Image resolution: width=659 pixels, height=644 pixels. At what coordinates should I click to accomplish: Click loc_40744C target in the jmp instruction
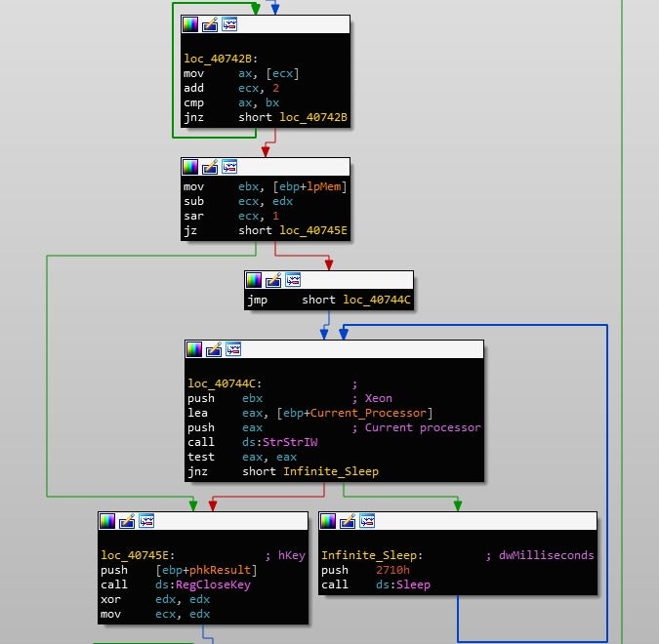(x=369, y=301)
